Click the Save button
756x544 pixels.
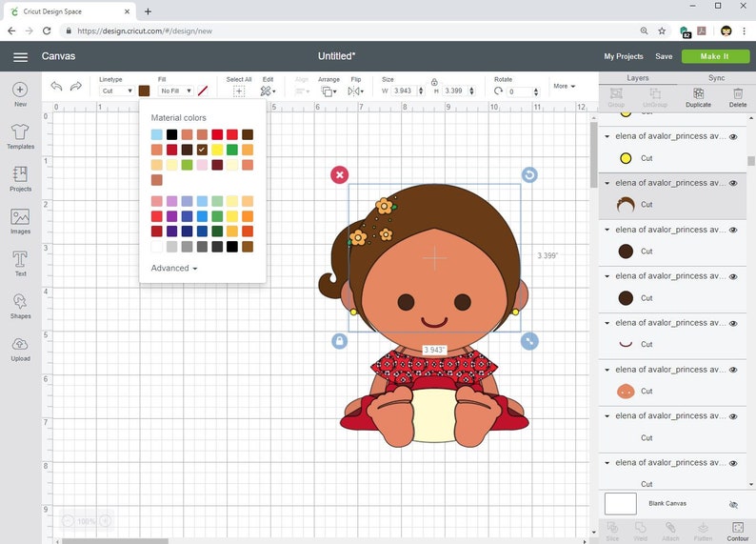click(x=664, y=56)
